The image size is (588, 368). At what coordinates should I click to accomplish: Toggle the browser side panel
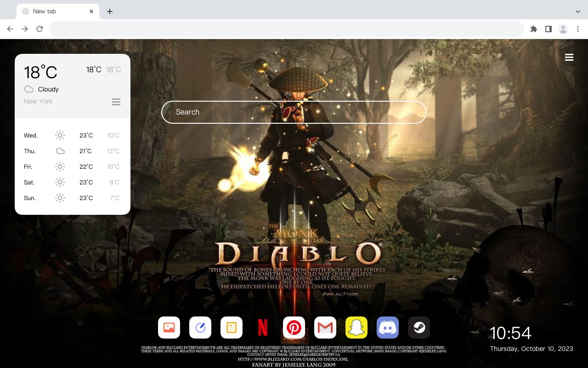548,29
